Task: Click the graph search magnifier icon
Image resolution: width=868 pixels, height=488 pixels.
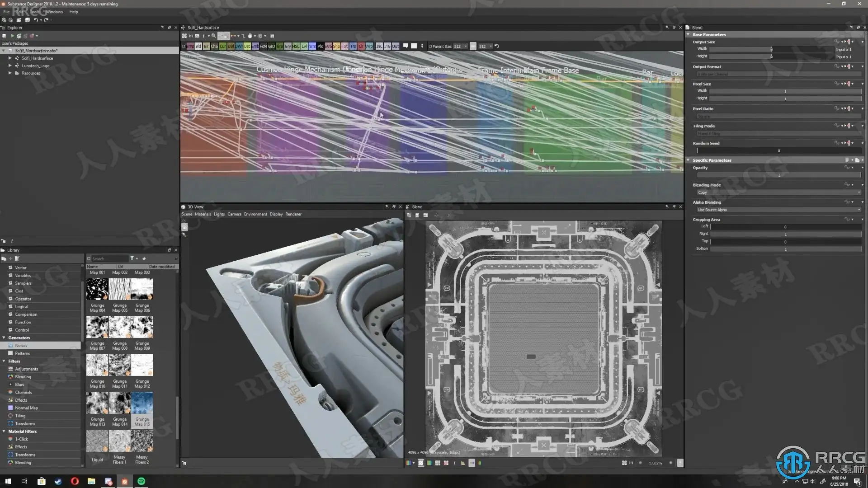Action: [213, 36]
